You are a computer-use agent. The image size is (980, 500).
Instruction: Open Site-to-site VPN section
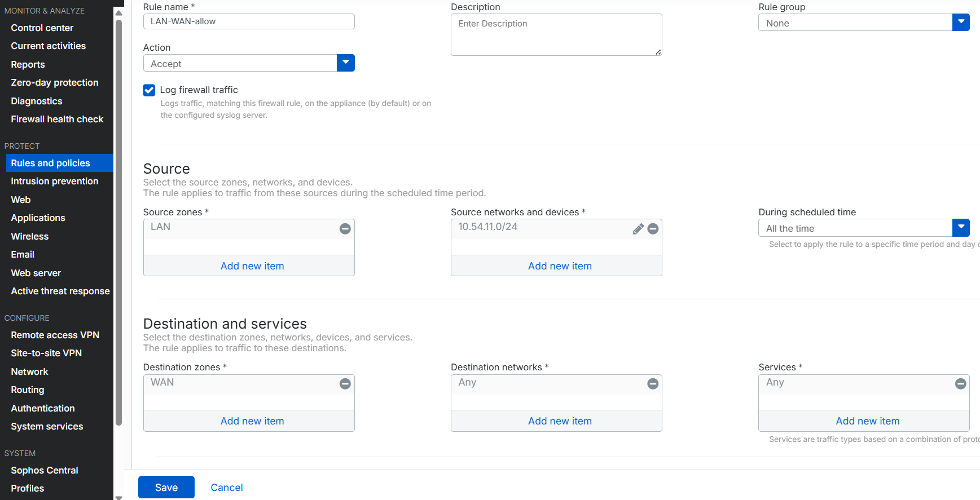[x=46, y=353]
